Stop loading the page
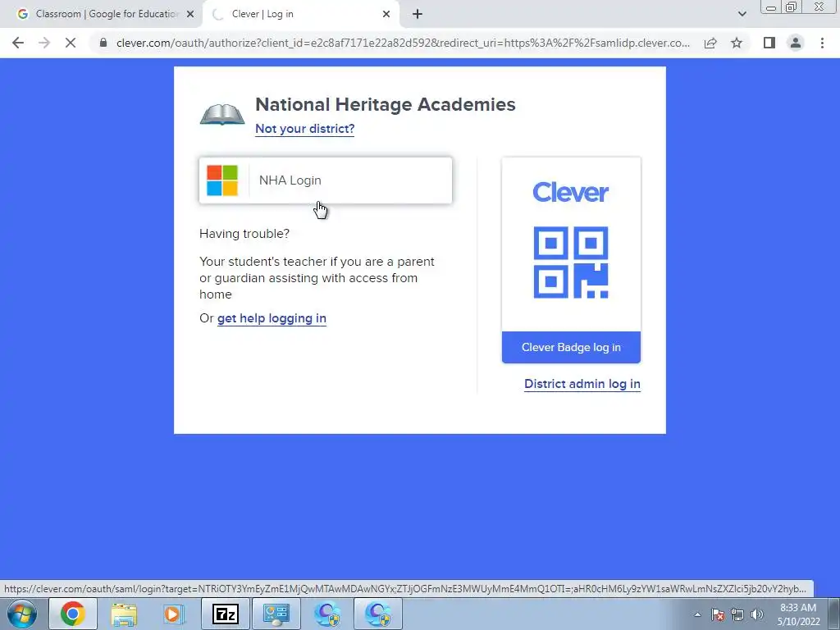Screen dimensions: 840x630 point(71,43)
